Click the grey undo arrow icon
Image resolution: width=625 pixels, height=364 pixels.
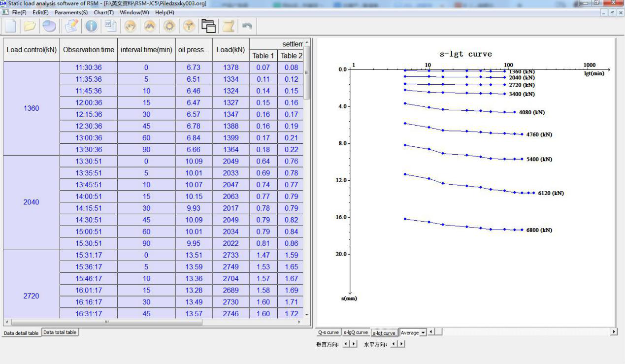248,26
